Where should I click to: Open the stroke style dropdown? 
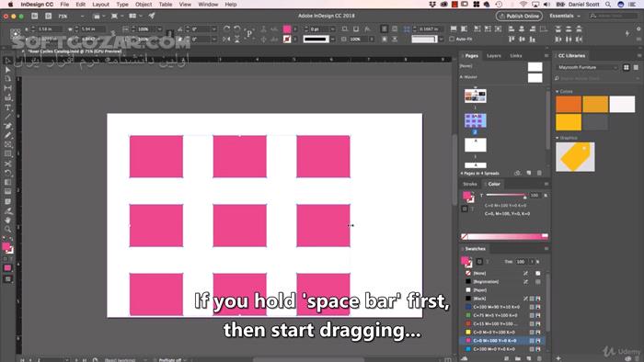(x=332, y=40)
